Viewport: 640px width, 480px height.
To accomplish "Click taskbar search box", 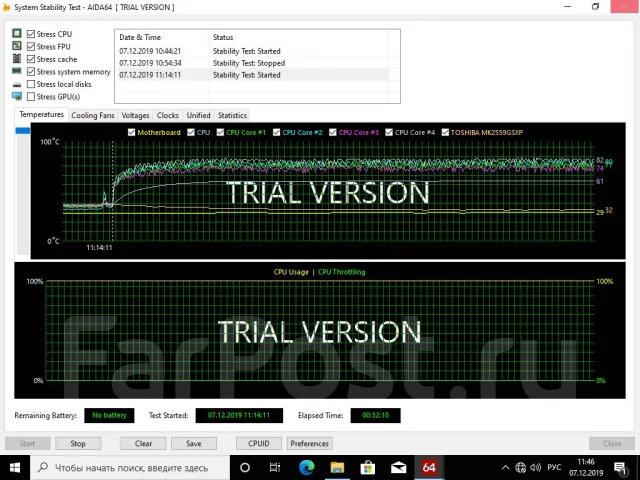I will tap(130, 468).
